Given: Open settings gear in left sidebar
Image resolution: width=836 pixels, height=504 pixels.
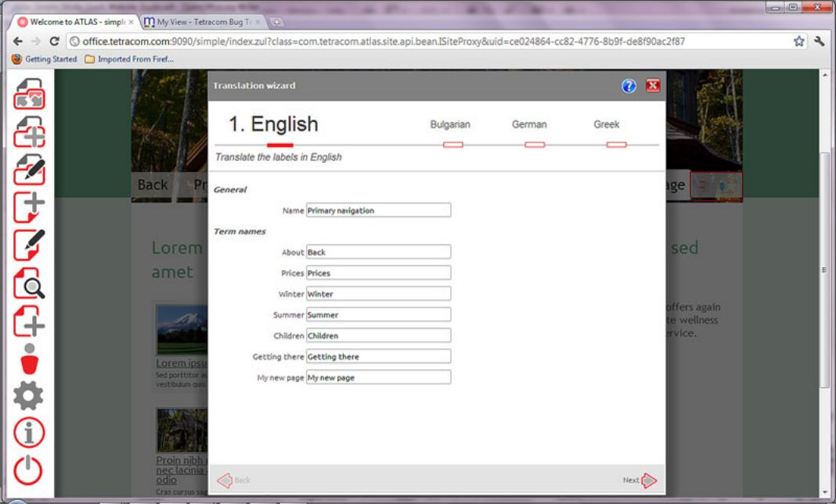Looking at the screenshot, I should 29,396.
